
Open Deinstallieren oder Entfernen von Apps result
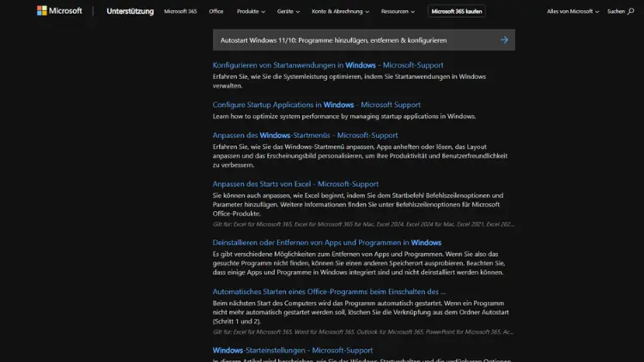point(327,243)
